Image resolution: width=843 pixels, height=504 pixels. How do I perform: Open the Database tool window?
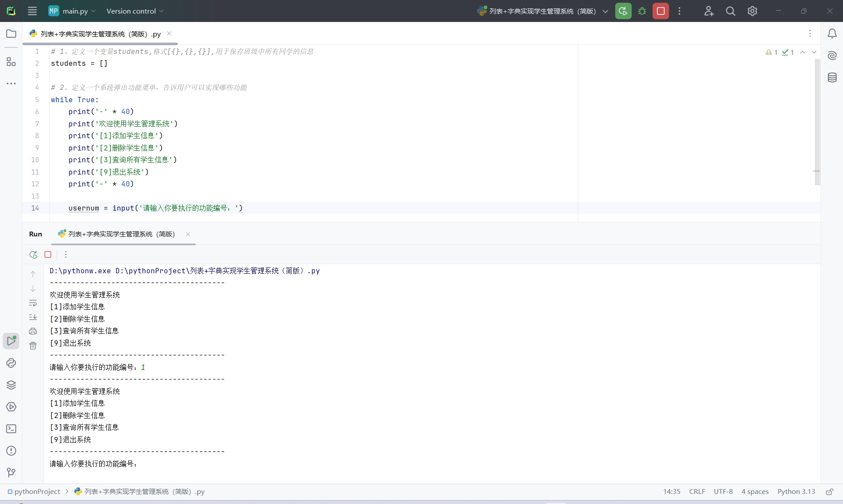click(x=832, y=78)
